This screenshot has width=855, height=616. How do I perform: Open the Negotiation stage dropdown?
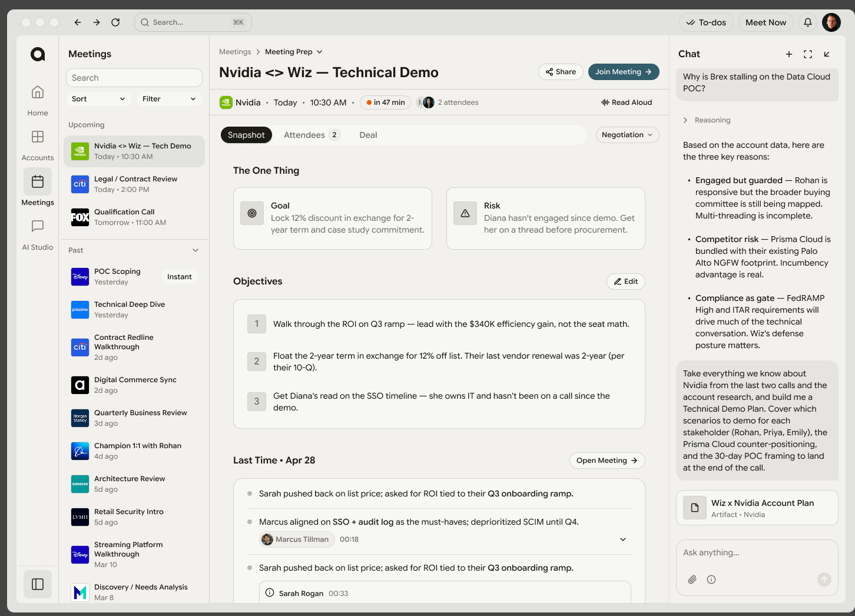(x=628, y=135)
